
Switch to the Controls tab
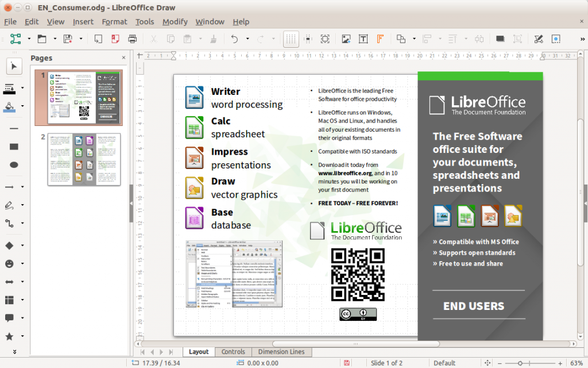tap(233, 351)
